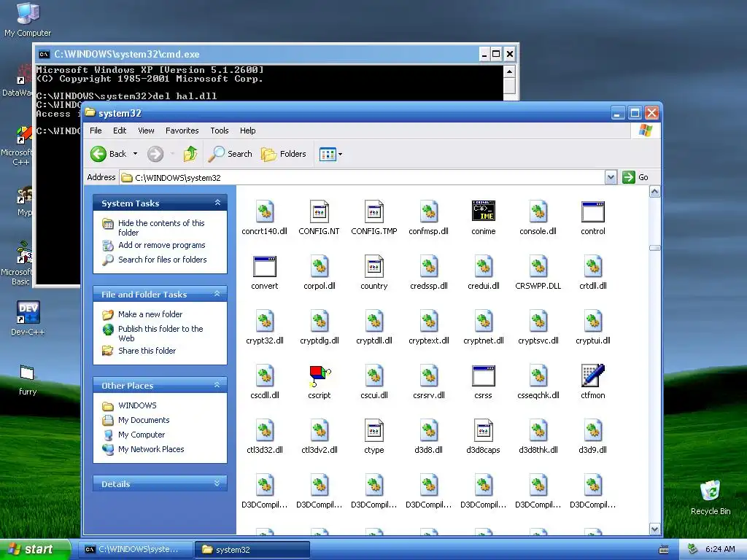Select the d3d8caps file icon
Screen dimensions: 747x560
pos(483,430)
